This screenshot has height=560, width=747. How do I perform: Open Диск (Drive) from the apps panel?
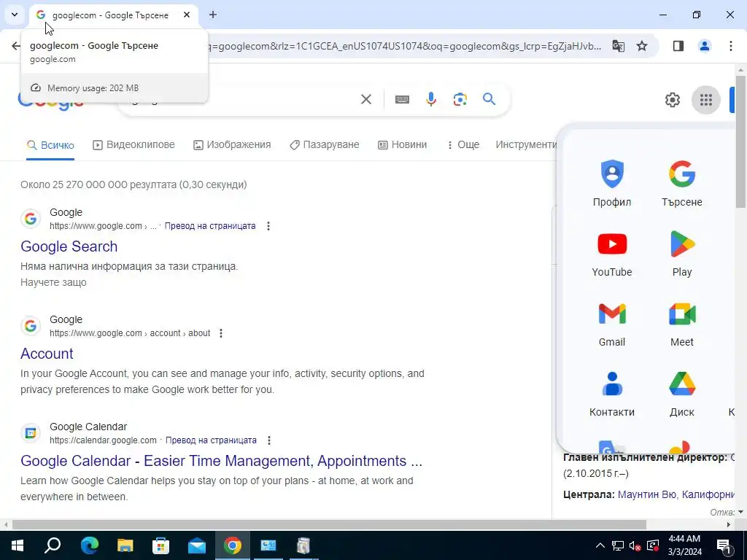point(682,394)
